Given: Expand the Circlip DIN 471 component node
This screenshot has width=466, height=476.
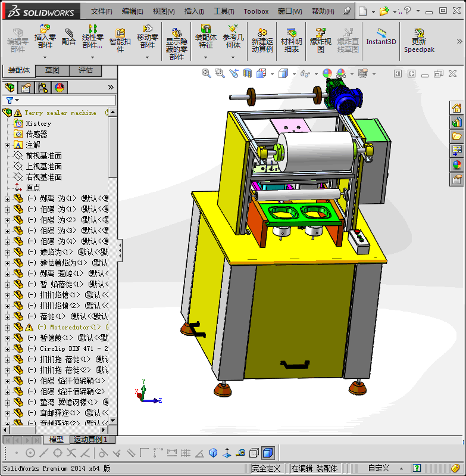Looking at the screenshot, I should [x=7, y=349].
